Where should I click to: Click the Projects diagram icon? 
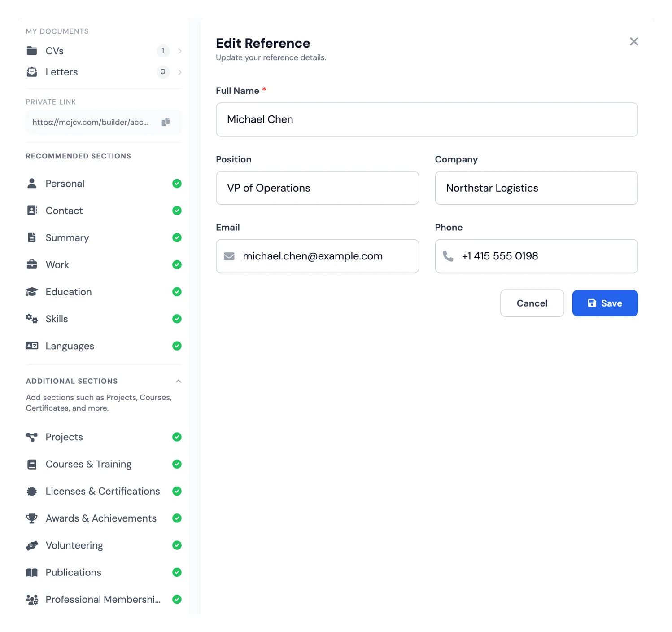(32, 437)
